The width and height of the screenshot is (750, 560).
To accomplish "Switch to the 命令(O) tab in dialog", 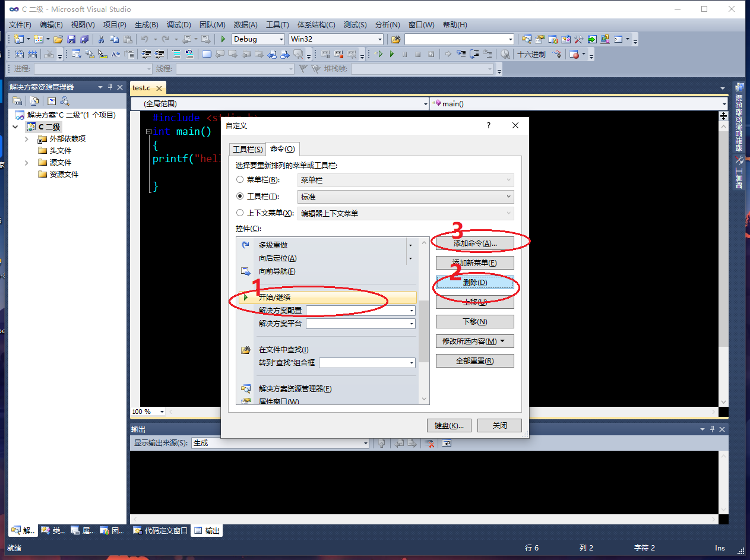I will click(x=282, y=148).
